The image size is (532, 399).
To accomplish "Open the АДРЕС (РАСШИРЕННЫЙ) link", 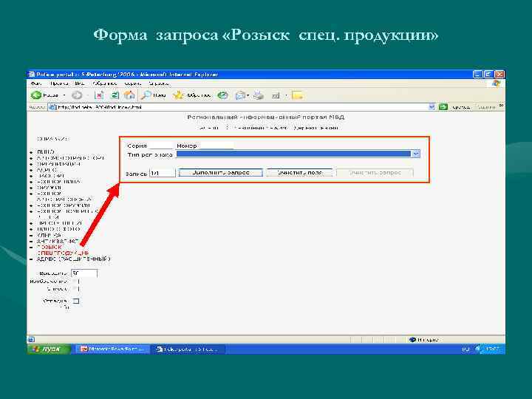I will point(74,259).
